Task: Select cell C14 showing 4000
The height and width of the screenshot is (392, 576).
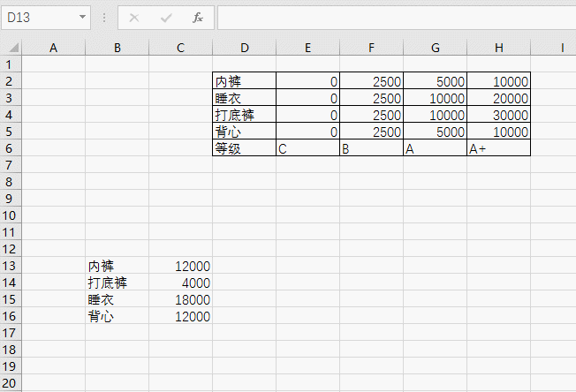Action: (181, 283)
